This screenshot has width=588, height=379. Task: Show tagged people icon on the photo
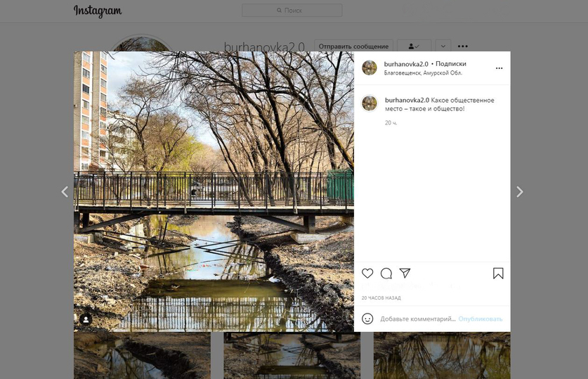coord(86,319)
